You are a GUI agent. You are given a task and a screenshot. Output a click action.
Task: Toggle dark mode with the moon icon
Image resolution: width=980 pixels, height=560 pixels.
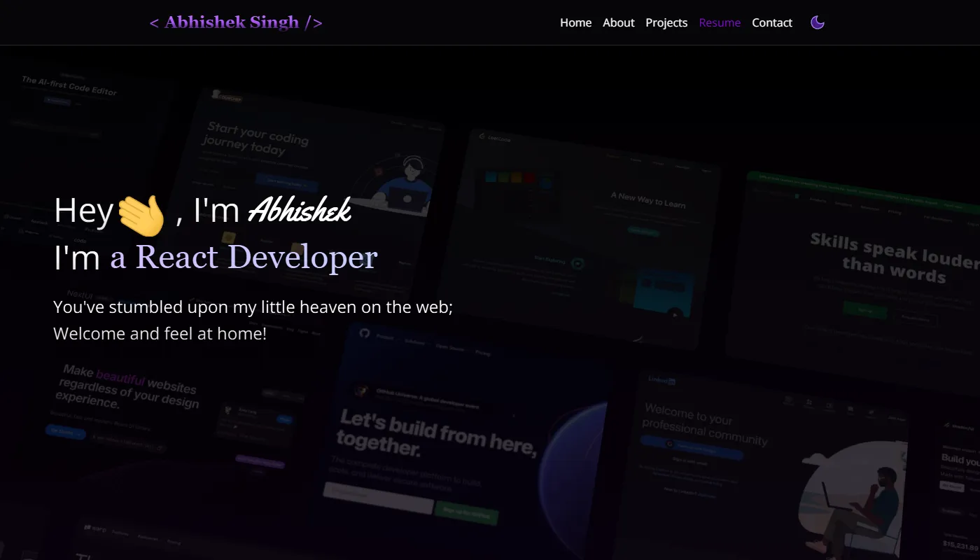pos(817,22)
